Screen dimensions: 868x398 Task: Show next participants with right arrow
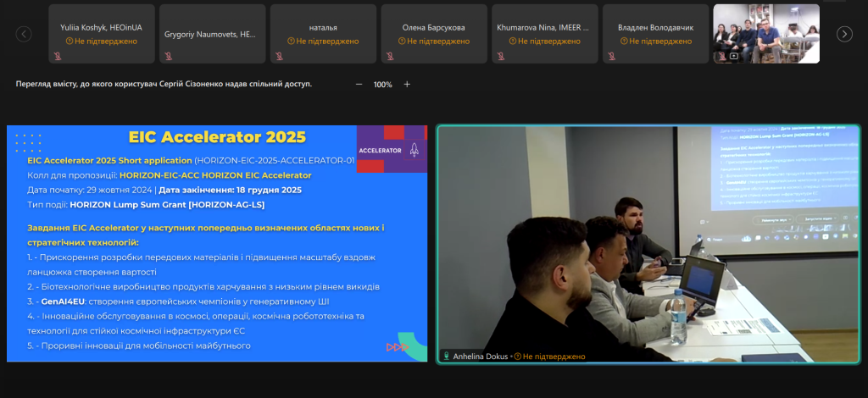pyautogui.click(x=844, y=34)
